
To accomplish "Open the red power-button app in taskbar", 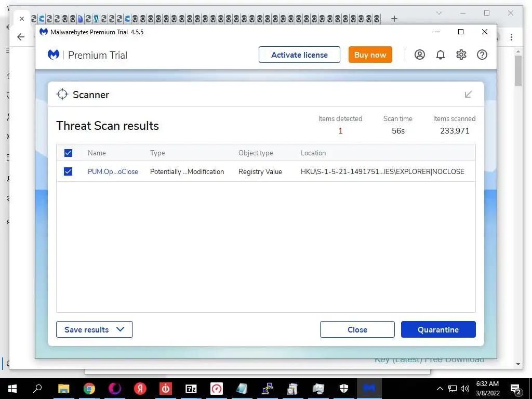I will click(x=166, y=389).
